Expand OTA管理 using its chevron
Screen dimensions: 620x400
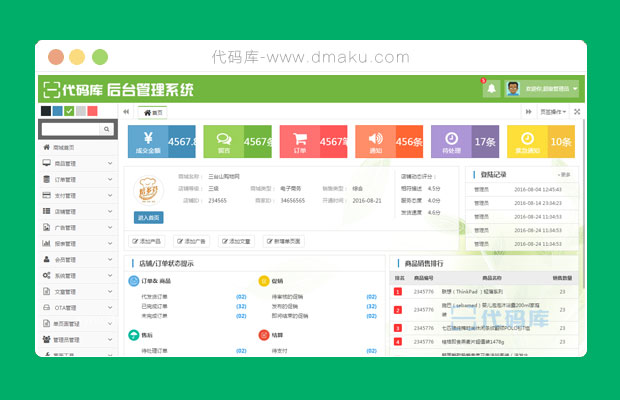click(x=110, y=308)
